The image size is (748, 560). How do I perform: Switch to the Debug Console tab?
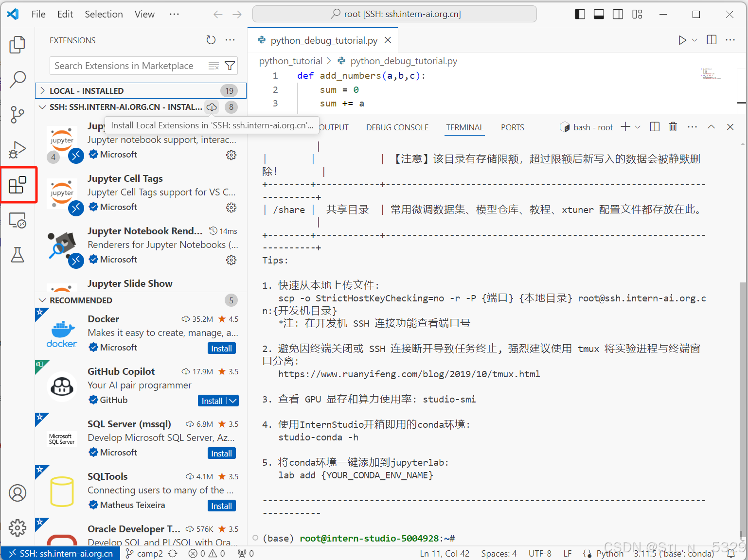(x=397, y=127)
